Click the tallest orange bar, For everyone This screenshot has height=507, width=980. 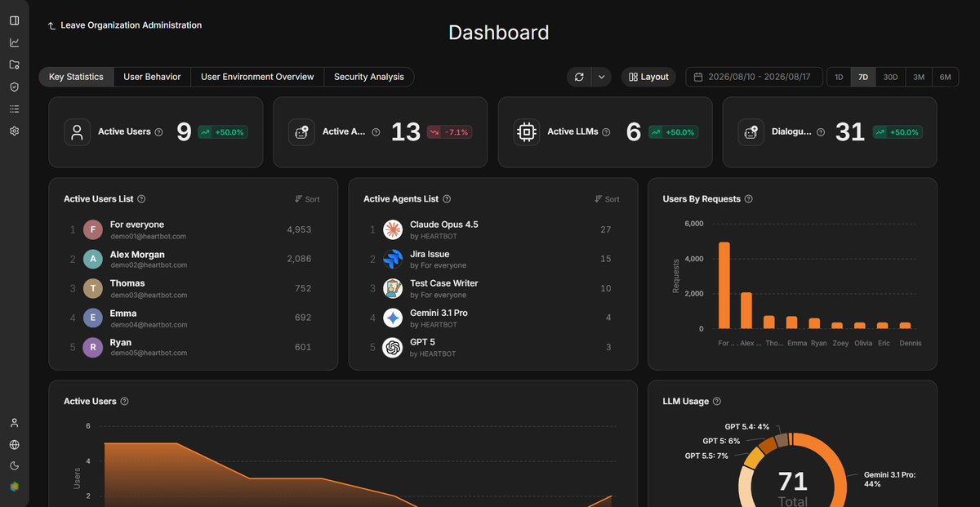click(724, 285)
